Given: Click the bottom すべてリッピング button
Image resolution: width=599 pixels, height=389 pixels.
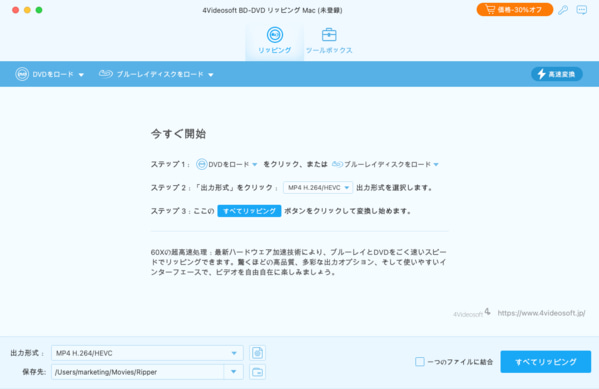Looking at the screenshot, I should coord(546,362).
